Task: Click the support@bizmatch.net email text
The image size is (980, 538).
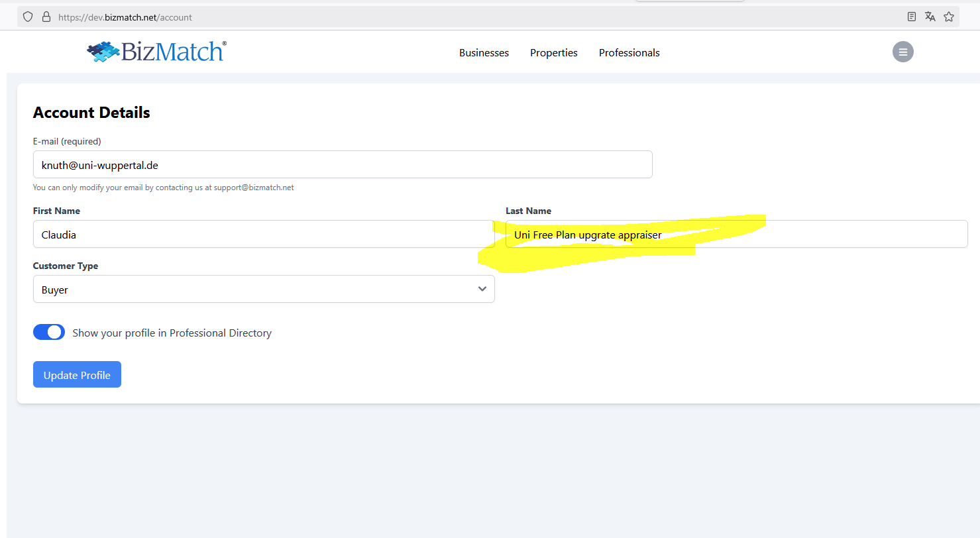Action: pyautogui.click(x=253, y=188)
